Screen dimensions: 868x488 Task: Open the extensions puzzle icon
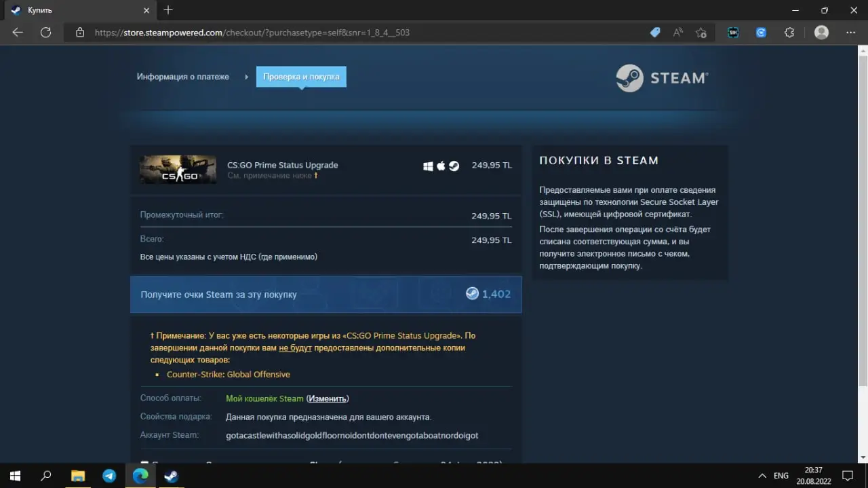789,32
